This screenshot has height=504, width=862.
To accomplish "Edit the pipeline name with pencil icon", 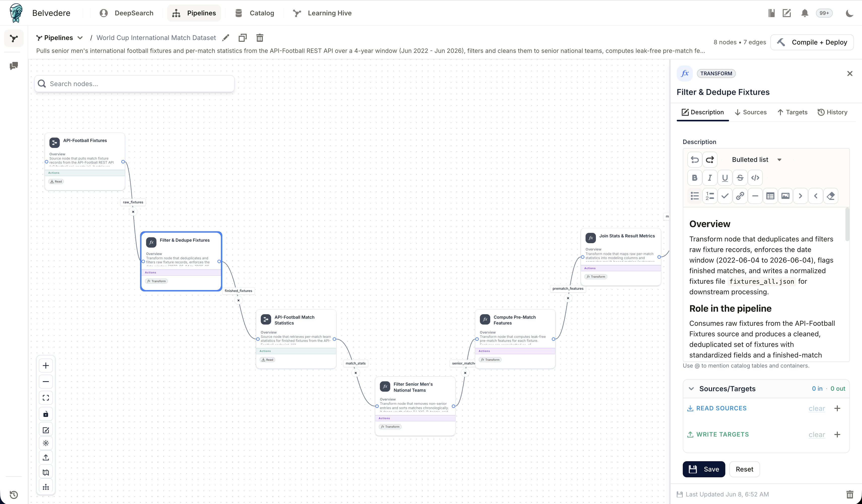I will coord(225,38).
